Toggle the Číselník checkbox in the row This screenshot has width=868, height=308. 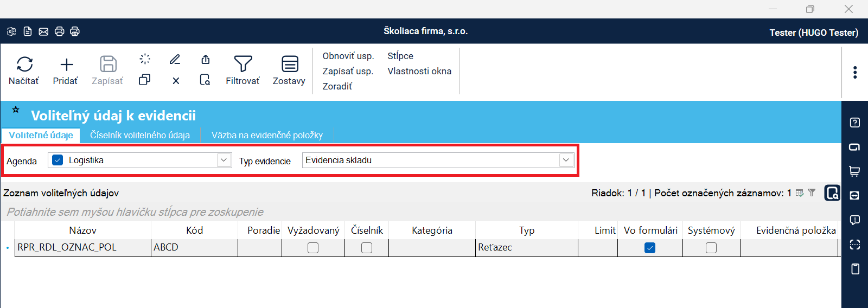coord(367,248)
